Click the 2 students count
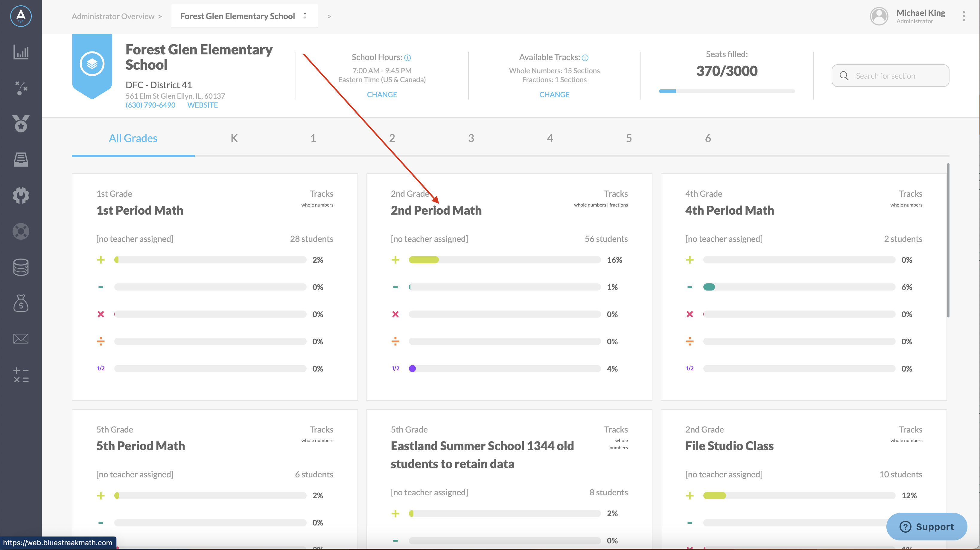The height and width of the screenshot is (550, 980). click(903, 239)
